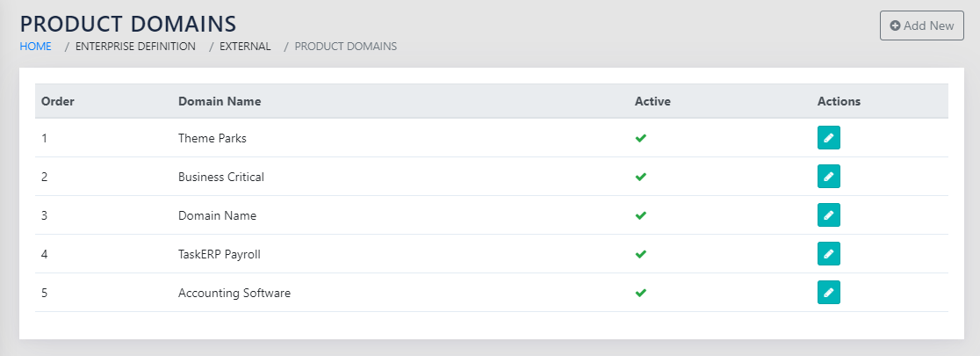Click the Add New button
Screen dimensions: 980x356
click(921, 25)
